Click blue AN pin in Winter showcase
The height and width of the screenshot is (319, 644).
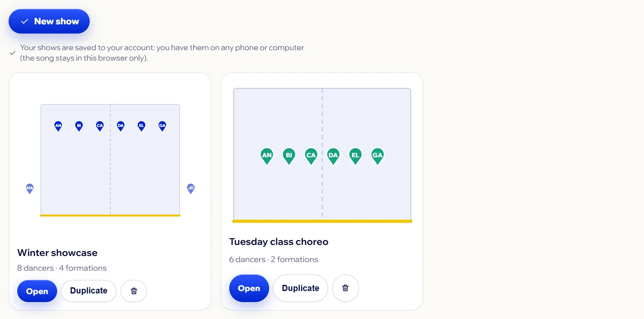58,126
